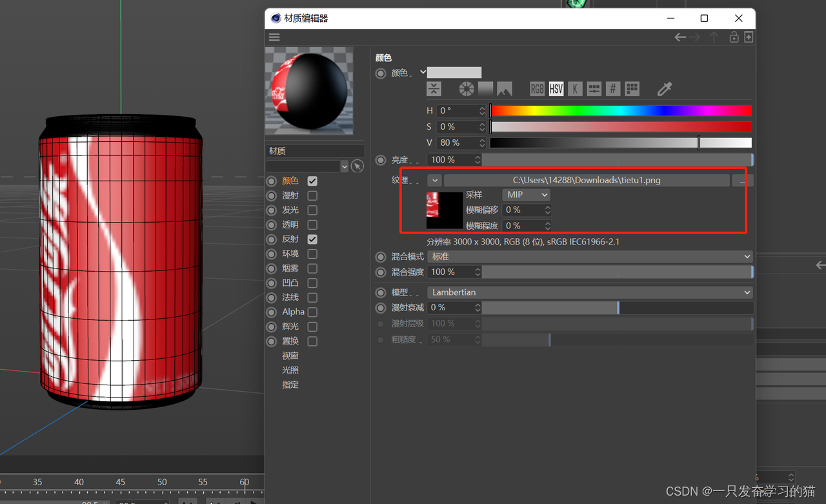Step the 模糊偏移 percentage spinner
This screenshot has height=504, width=826.
coord(547,210)
